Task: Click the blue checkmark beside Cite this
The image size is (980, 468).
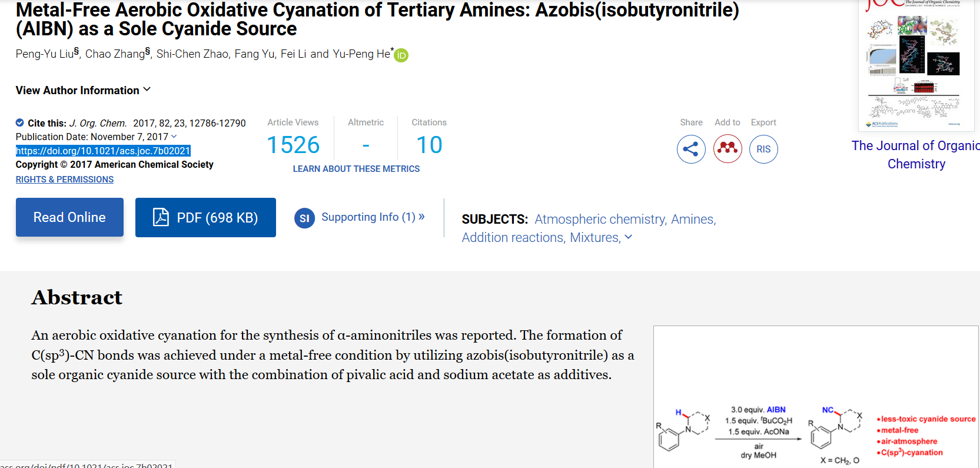Action: point(20,123)
